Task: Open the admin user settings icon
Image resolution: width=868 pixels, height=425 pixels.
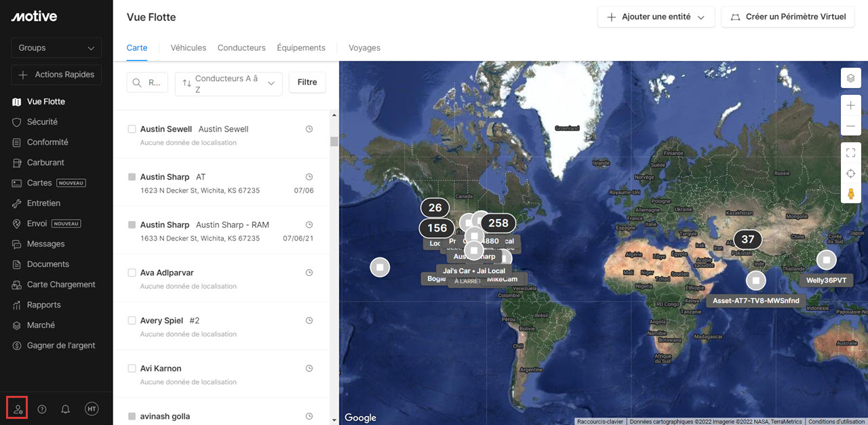Action: [x=18, y=409]
